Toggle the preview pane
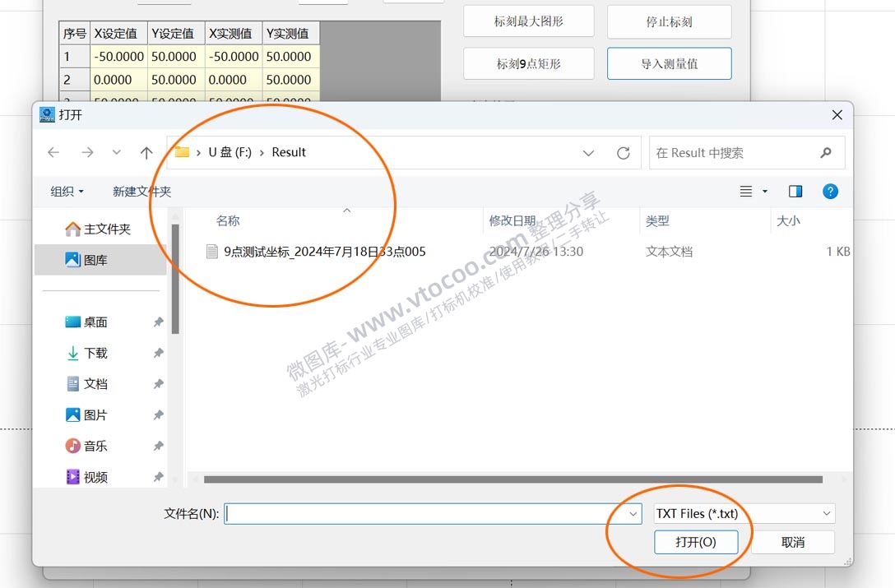Viewport: 895px width, 588px height. 795,191
